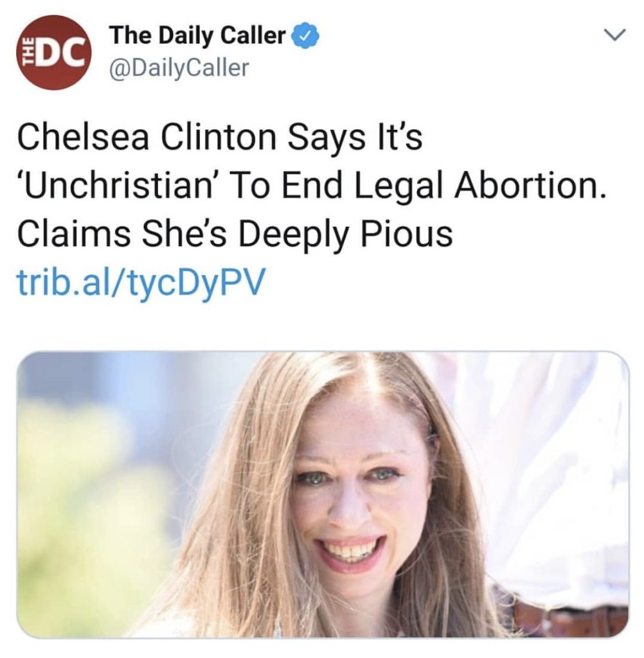Click the 'Chelsea Clinton Says It's' headline line

(220, 137)
